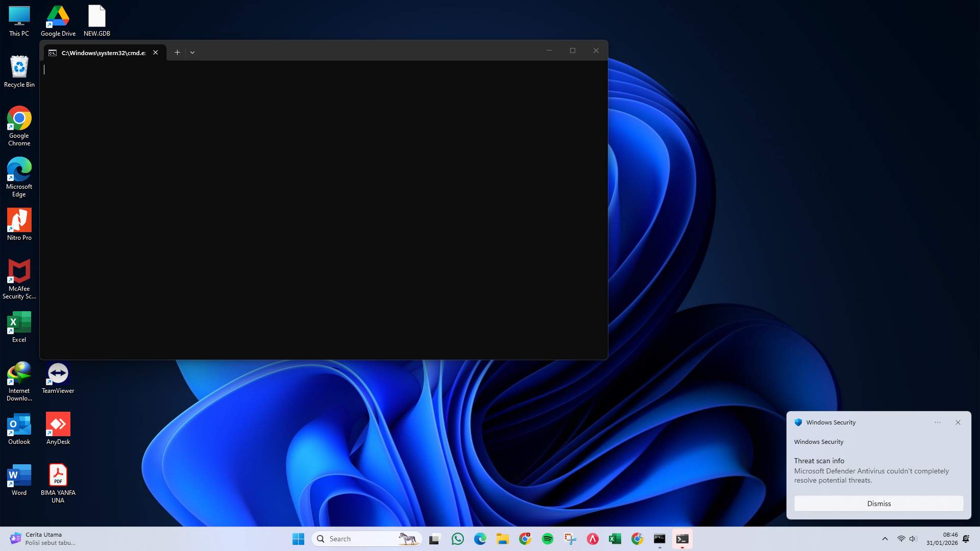
Task: Open File Explorer from the taskbar
Action: (x=503, y=538)
